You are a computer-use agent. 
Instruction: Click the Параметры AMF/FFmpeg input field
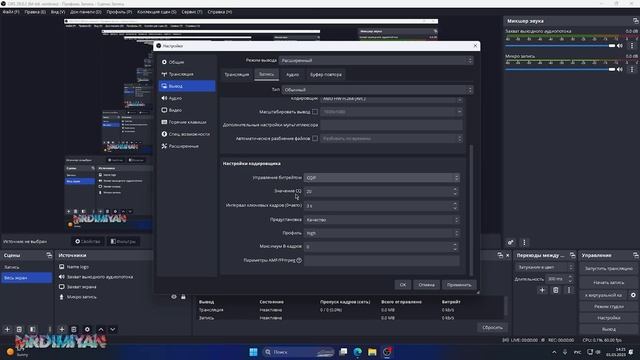382,260
